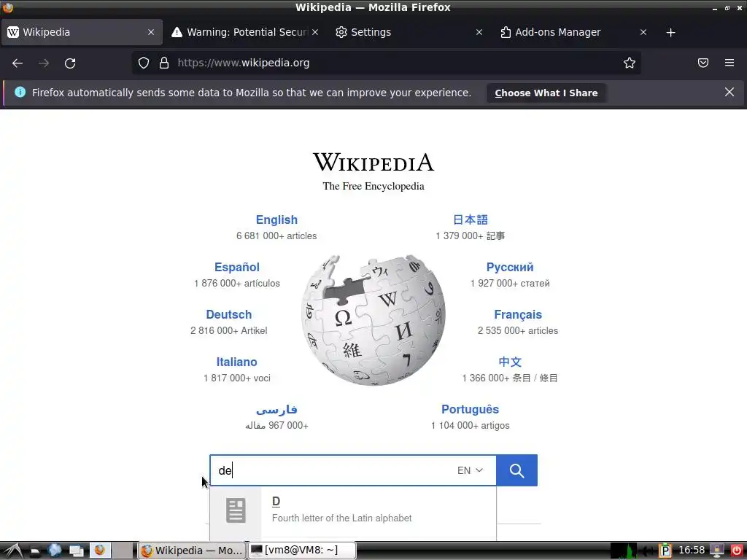This screenshot has height=560, width=747.
Task: Switch to Wikipedia Mozilla Firefox taskbar window button
Action: pos(192,551)
